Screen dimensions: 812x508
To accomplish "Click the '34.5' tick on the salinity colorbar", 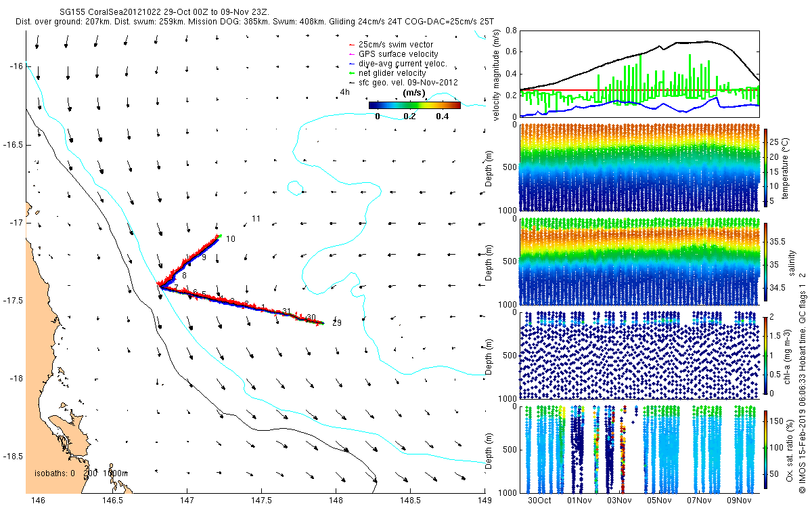I will tap(778, 289).
